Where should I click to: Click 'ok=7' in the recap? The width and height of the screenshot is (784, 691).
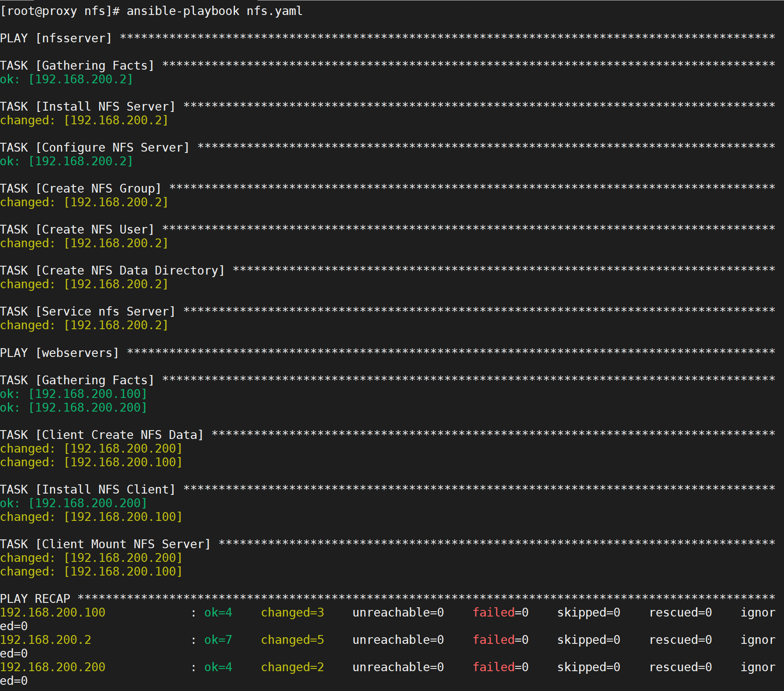[218, 640]
